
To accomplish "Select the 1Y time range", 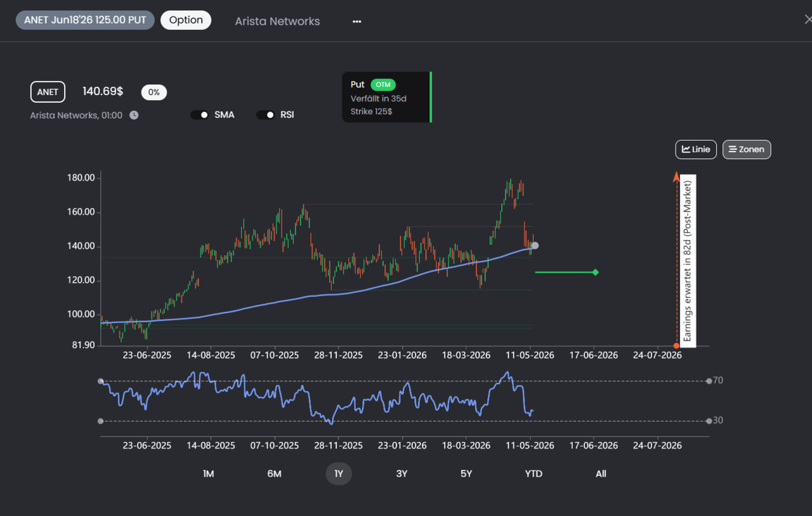I will tap(339, 474).
